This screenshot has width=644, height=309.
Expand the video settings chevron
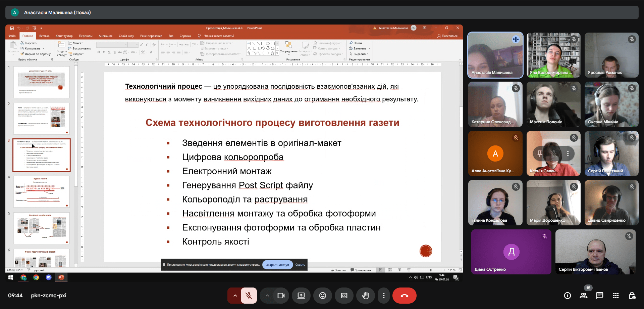point(267,296)
